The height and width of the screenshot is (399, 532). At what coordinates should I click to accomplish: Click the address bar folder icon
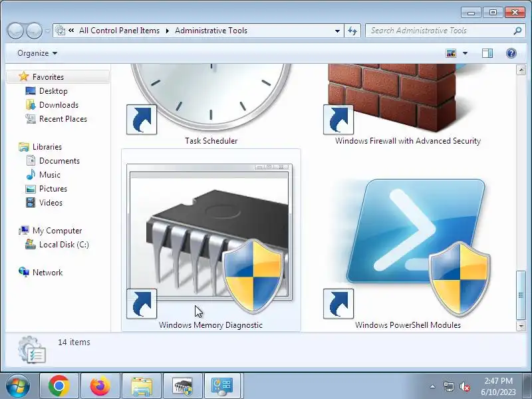tap(60, 31)
